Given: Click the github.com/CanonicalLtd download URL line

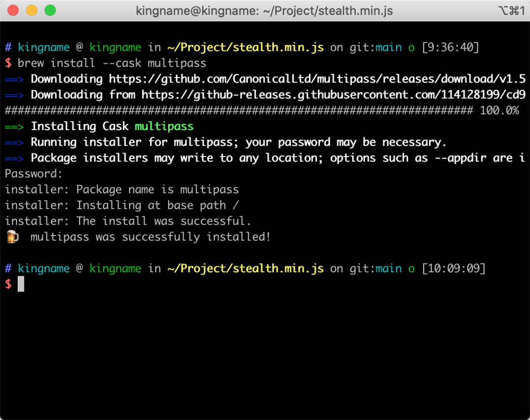Looking at the screenshot, I should [x=278, y=79].
